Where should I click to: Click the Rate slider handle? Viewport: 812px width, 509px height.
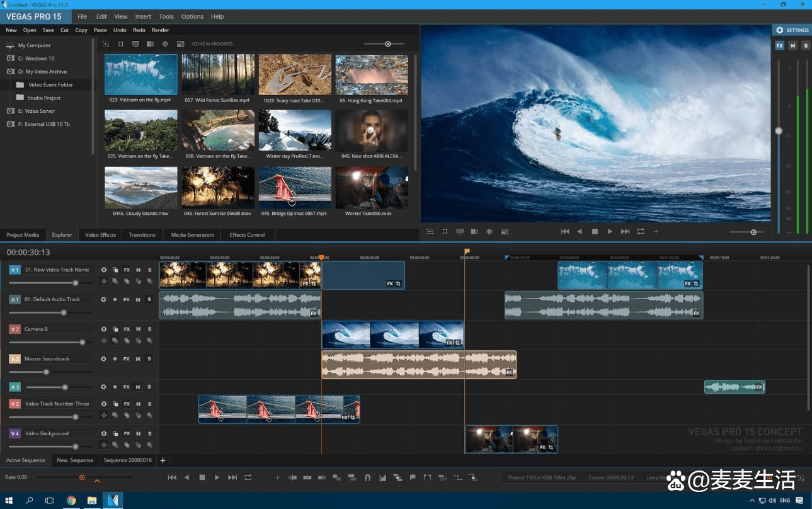[82, 478]
